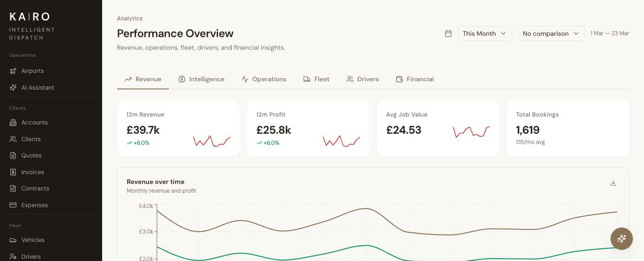
Task: Click the Vehicles car icon in sidebar
Action: click(x=13, y=240)
